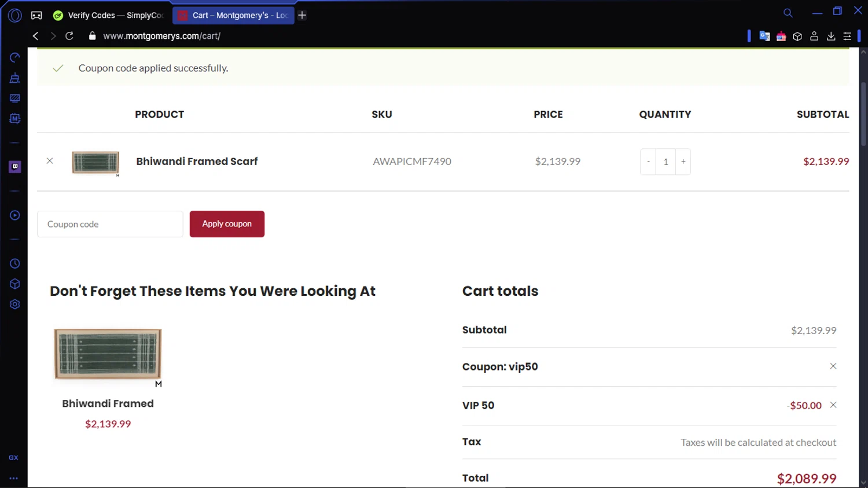Click the page vertical scrollbar
The image size is (868, 488).
[863, 113]
